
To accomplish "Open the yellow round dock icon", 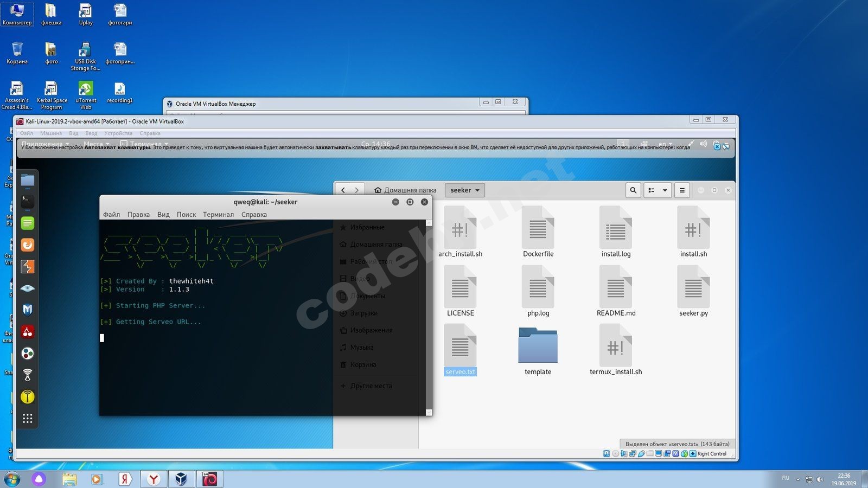I will [x=28, y=397].
